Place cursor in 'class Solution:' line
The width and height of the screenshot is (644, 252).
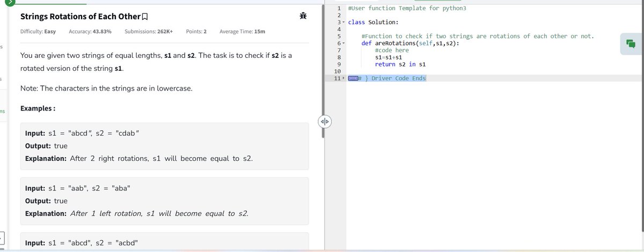[373, 23]
